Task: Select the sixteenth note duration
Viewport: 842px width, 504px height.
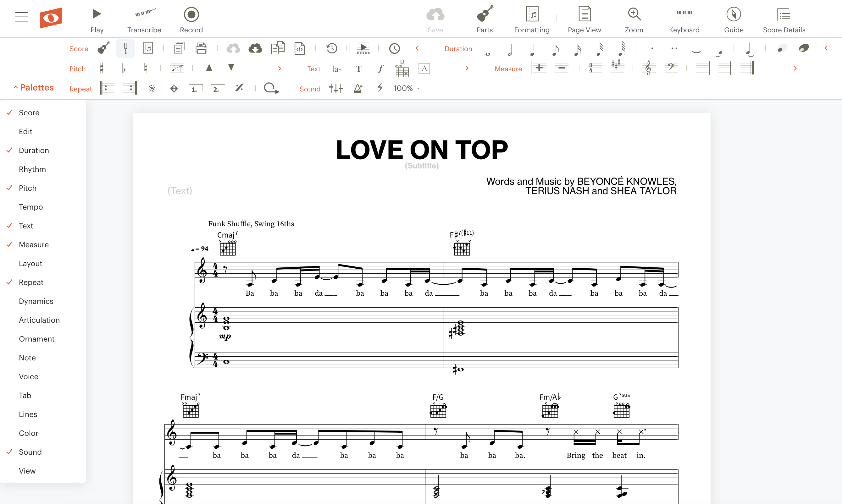Action: click(577, 50)
